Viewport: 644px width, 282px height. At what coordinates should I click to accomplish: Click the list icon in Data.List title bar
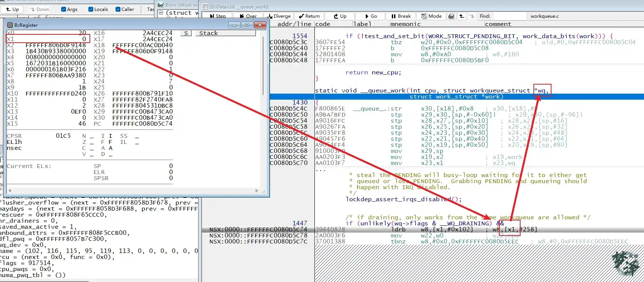click(205, 6)
